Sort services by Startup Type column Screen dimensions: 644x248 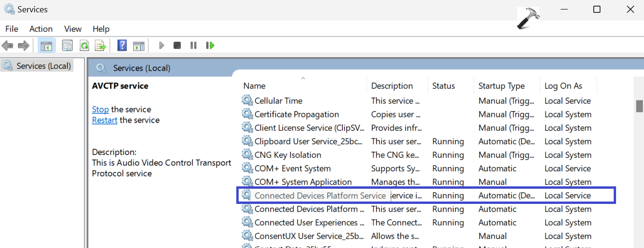(x=501, y=86)
